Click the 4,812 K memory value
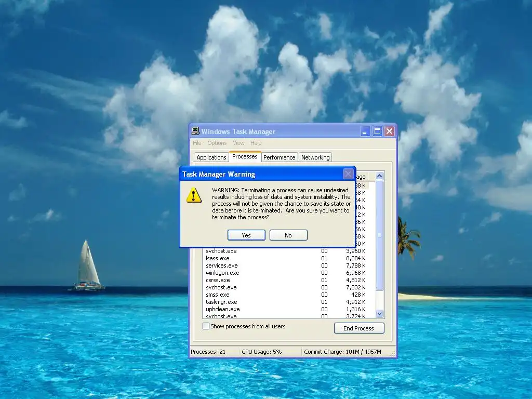Image resolution: width=532 pixels, height=399 pixels. (x=355, y=280)
